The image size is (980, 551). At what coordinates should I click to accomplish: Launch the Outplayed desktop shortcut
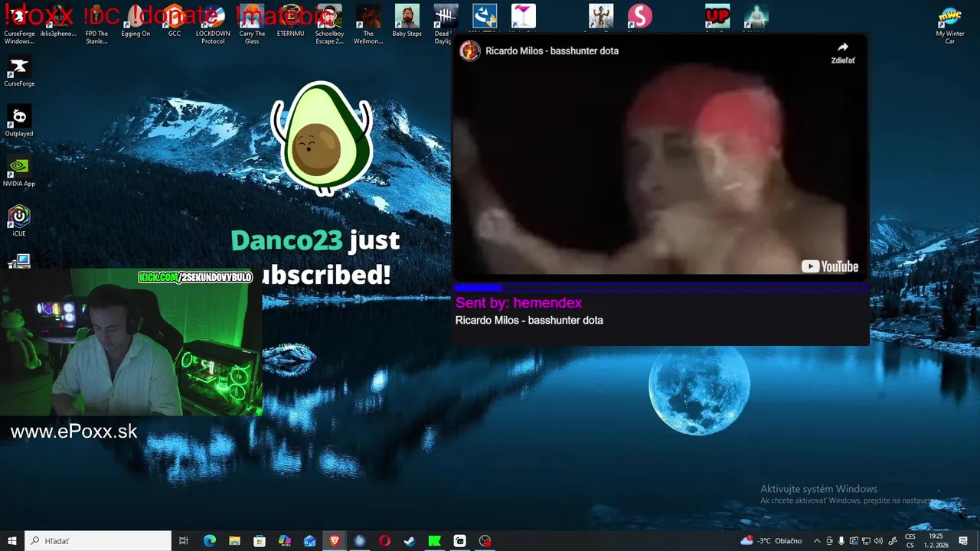click(19, 121)
